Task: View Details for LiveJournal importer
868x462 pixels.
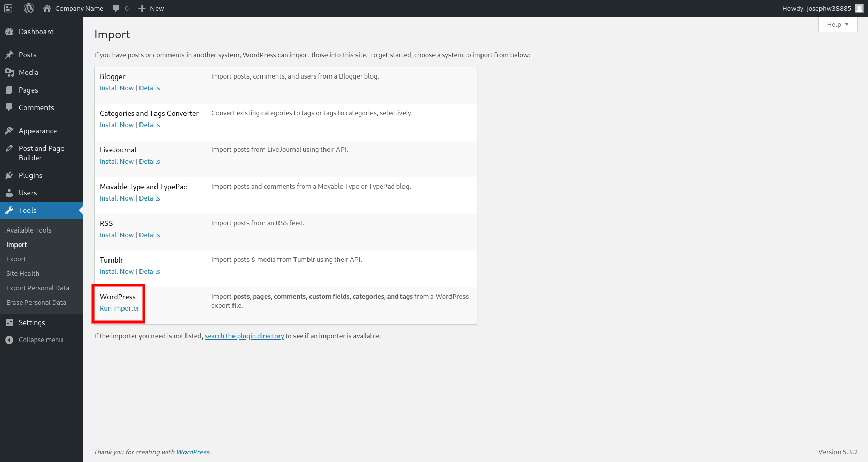Action: pos(149,161)
